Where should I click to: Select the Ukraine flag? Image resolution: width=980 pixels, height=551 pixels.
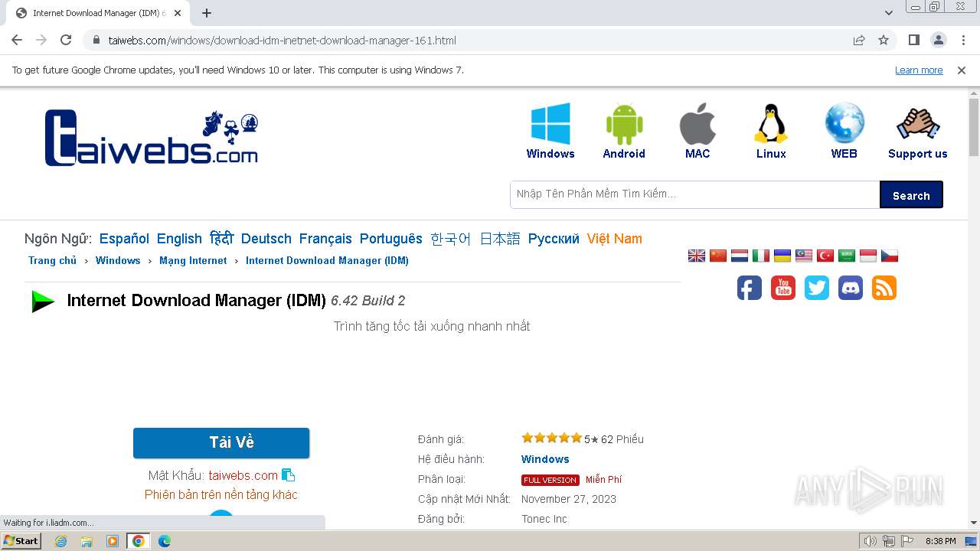[782, 256]
